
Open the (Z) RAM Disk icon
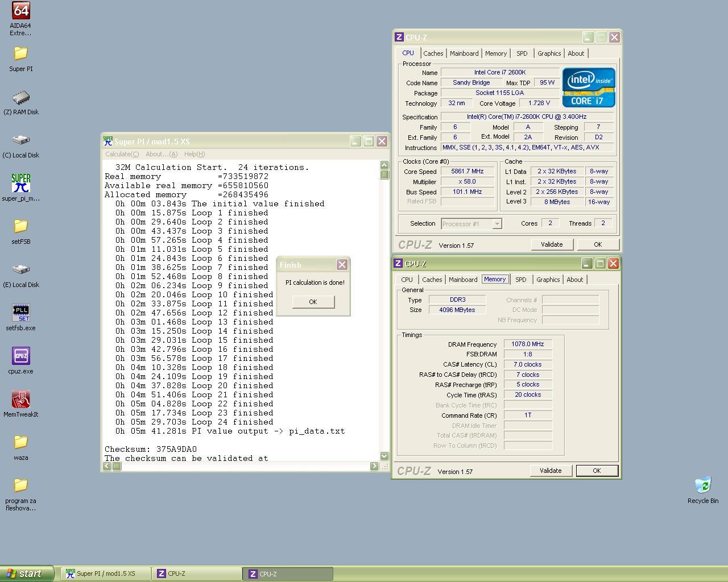(x=20, y=98)
